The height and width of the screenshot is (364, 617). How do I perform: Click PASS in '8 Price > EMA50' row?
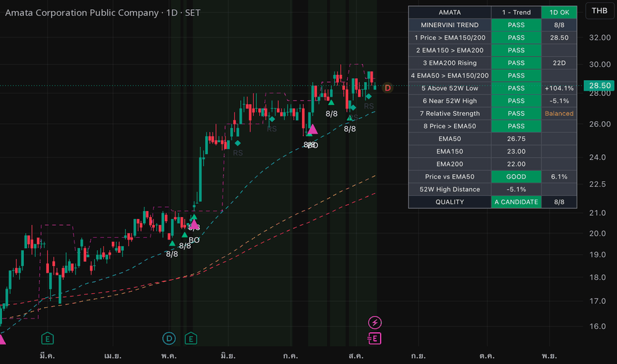pos(516,126)
